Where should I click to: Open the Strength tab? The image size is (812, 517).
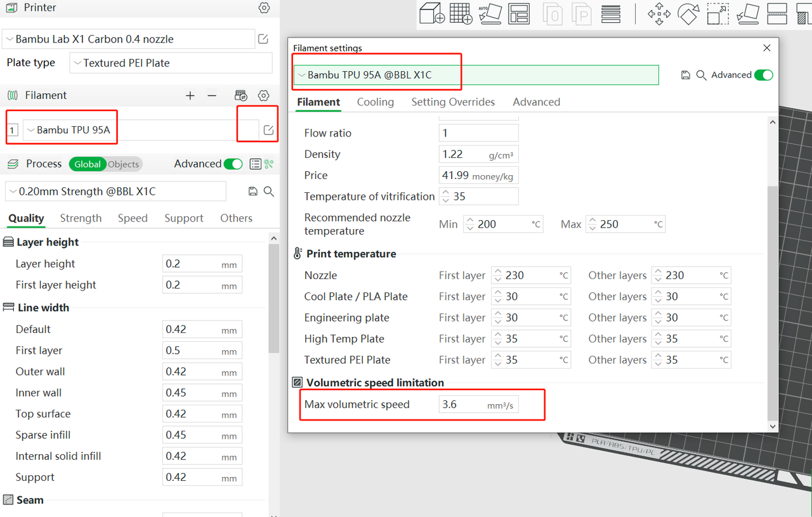point(81,218)
